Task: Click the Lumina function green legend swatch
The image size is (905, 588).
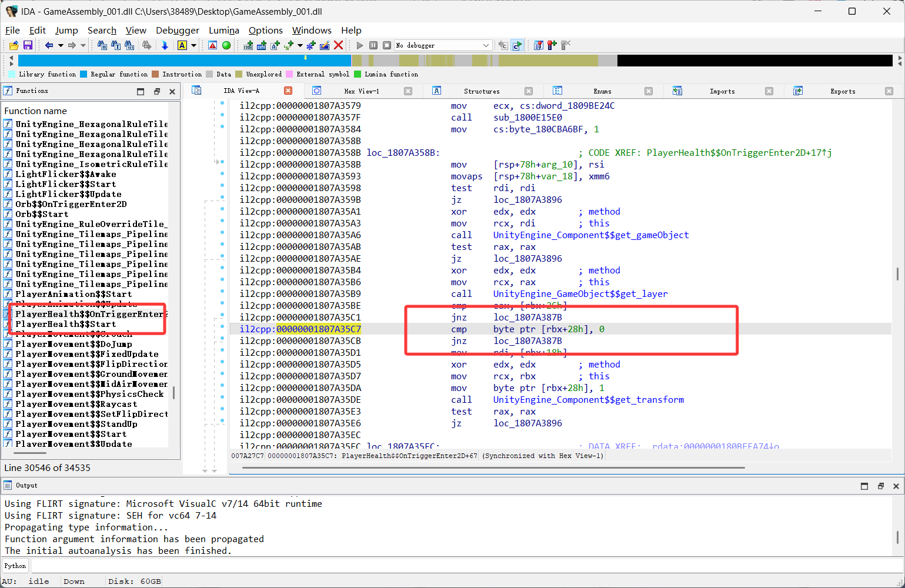Action: tap(358, 74)
